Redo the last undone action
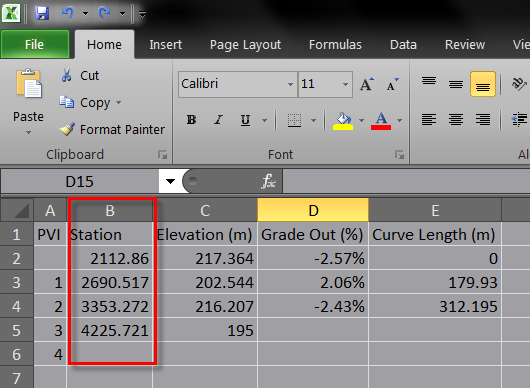Image resolution: width=530 pixels, height=388 pixels. click(104, 13)
